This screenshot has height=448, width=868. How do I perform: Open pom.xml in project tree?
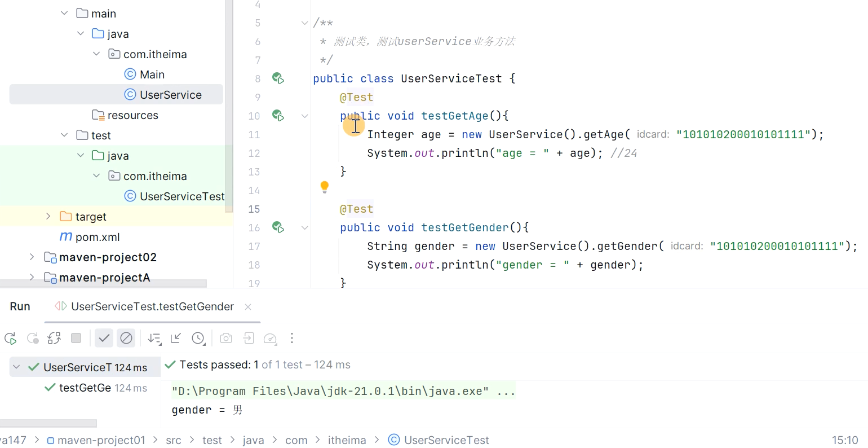[90, 237]
